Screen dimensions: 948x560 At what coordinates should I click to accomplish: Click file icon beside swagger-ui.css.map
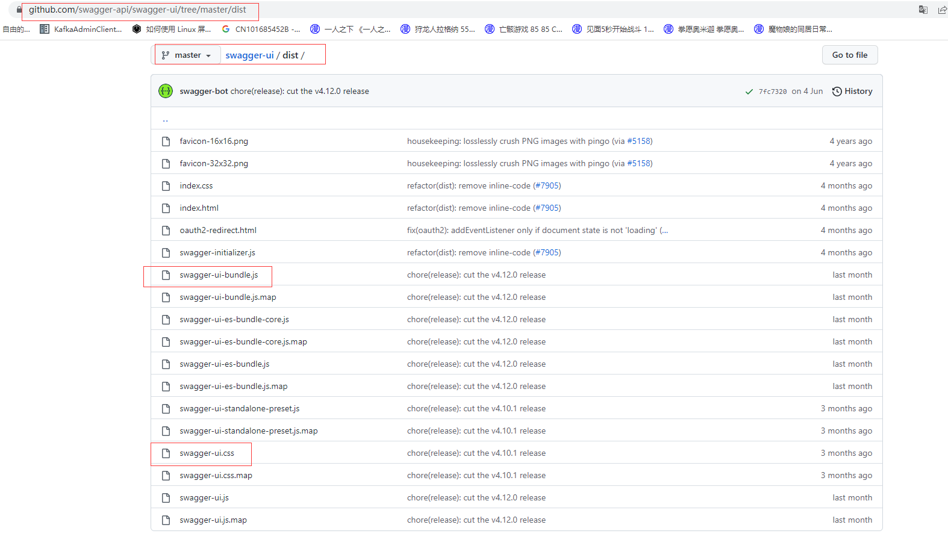[166, 476]
